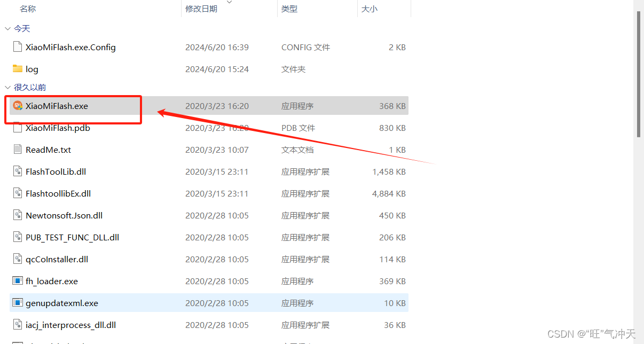Select the FlashToolLib.dll file icon

click(18, 171)
